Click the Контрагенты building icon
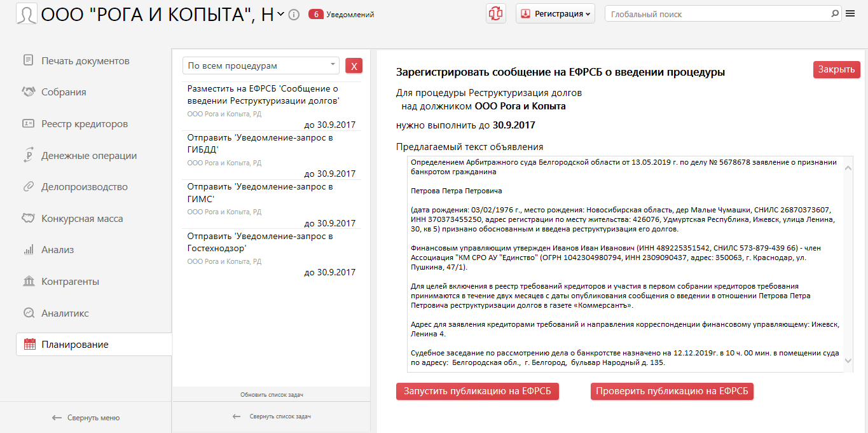 tap(29, 282)
